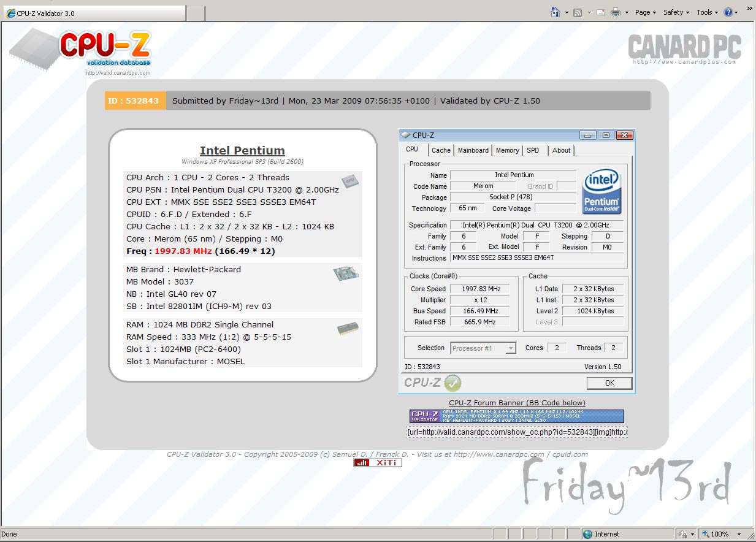Click the Multiplier x 12 value
The height and width of the screenshot is (542, 756).
tap(479, 300)
